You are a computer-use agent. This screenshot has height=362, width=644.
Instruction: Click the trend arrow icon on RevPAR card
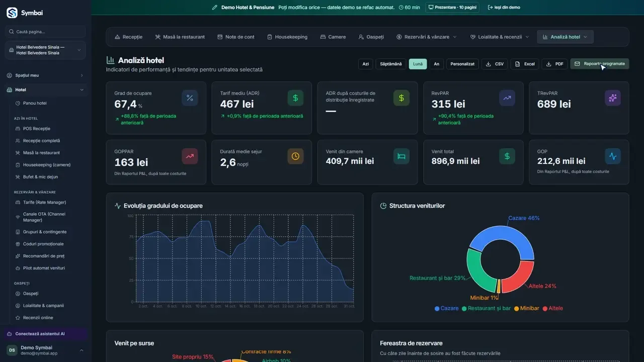(x=507, y=98)
